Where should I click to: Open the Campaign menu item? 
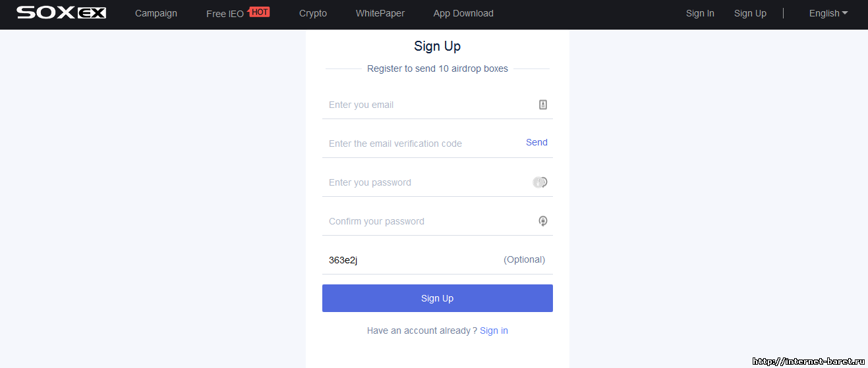(x=156, y=13)
